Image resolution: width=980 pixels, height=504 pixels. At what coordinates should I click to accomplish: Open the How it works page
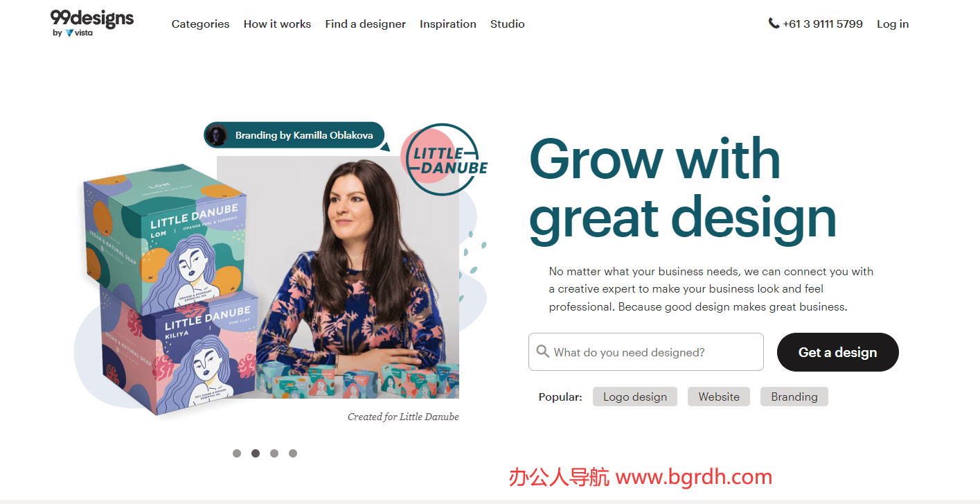(277, 24)
